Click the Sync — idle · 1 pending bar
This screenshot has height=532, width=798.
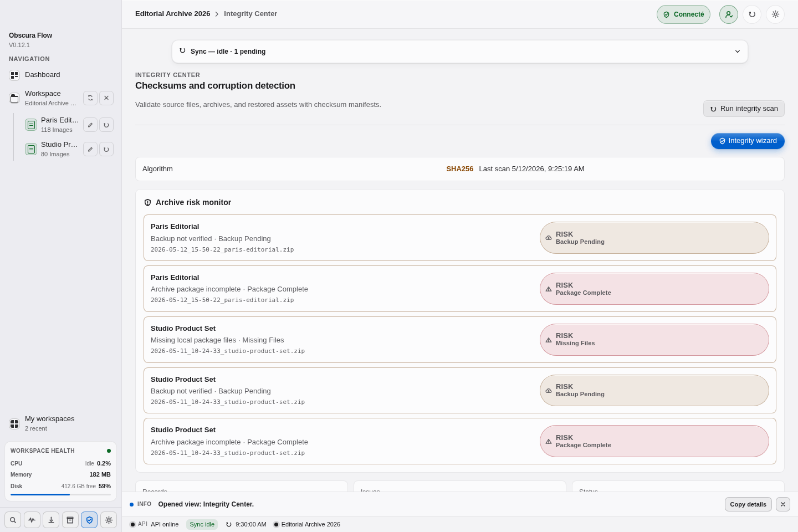tap(460, 52)
